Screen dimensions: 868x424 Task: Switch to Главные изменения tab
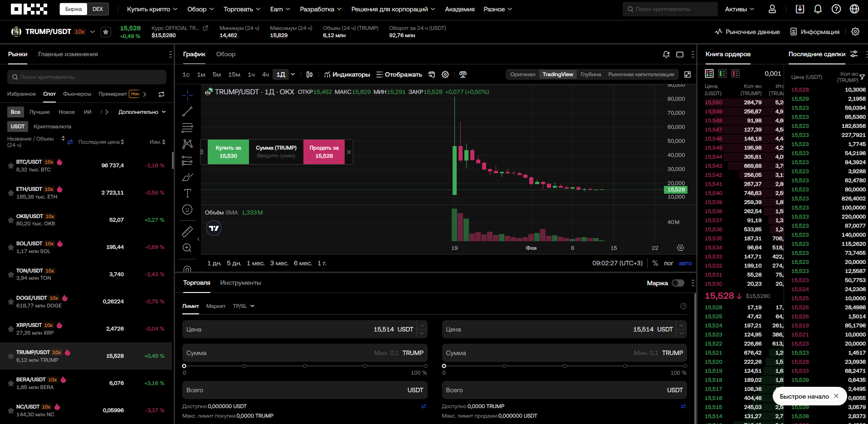(68, 54)
